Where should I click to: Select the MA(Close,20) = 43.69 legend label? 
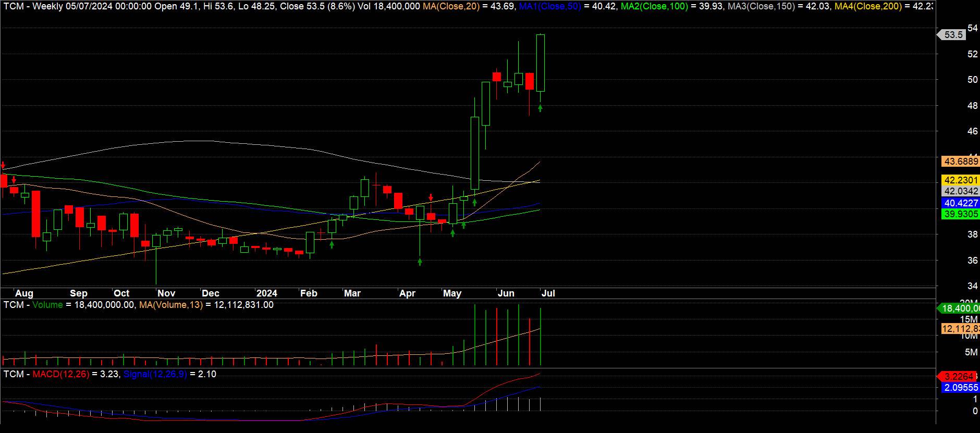click(x=469, y=6)
